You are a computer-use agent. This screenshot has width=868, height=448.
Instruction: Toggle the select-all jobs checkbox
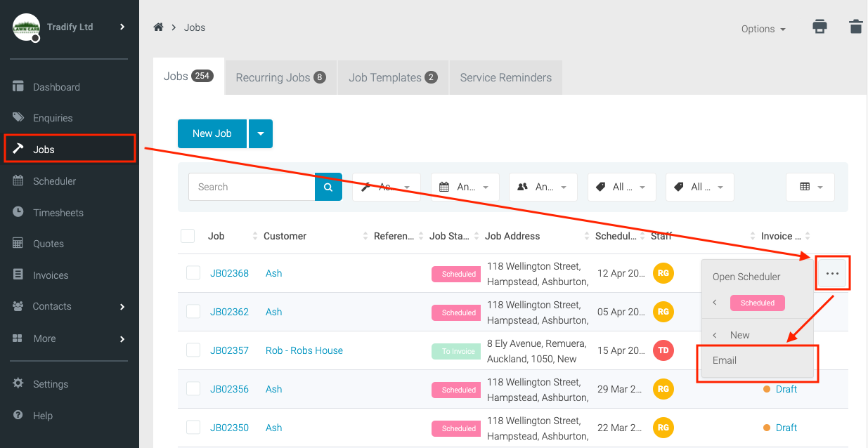(x=188, y=236)
